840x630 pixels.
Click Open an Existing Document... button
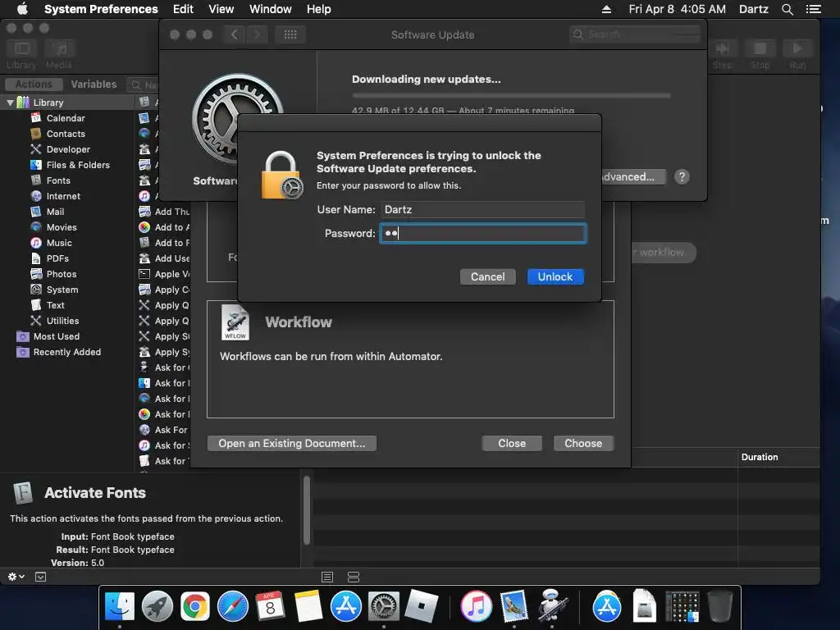tap(291, 443)
